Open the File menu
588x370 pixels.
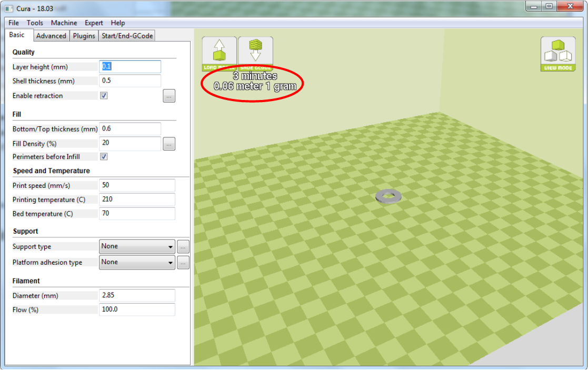14,23
